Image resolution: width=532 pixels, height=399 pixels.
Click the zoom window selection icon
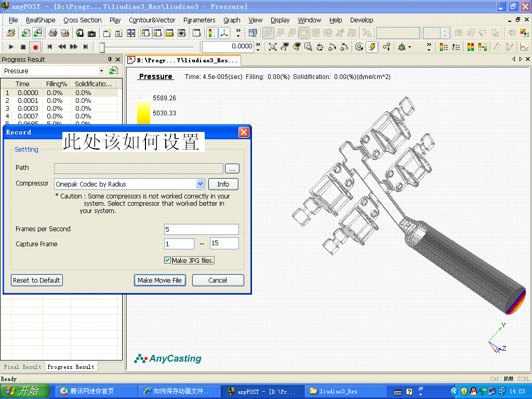pos(308,47)
